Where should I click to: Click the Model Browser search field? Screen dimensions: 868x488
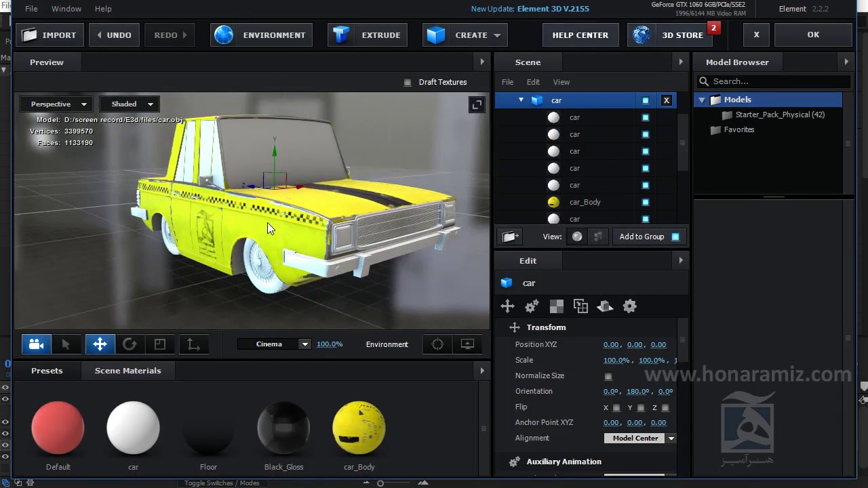[774, 81]
